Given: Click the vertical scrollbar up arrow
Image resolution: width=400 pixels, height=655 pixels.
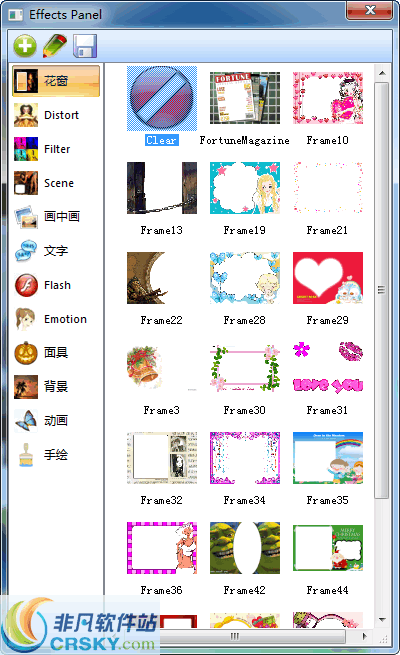Looking at the screenshot, I should point(382,74).
